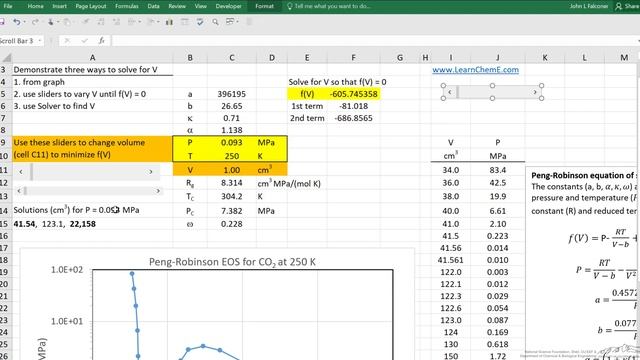Open the Formulas tab
Viewport: 640px width, 360px height.
tap(127, 6)
